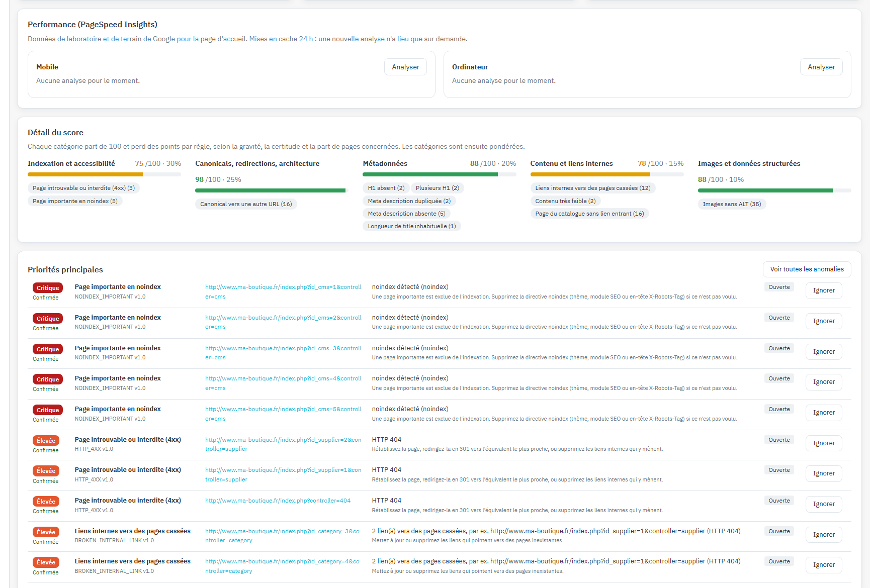Image resolution: width=870 pixels, height=588 pixels.
Task: Ignore the id_cms=4 noindex anomaly
Action: pos(824,382)
